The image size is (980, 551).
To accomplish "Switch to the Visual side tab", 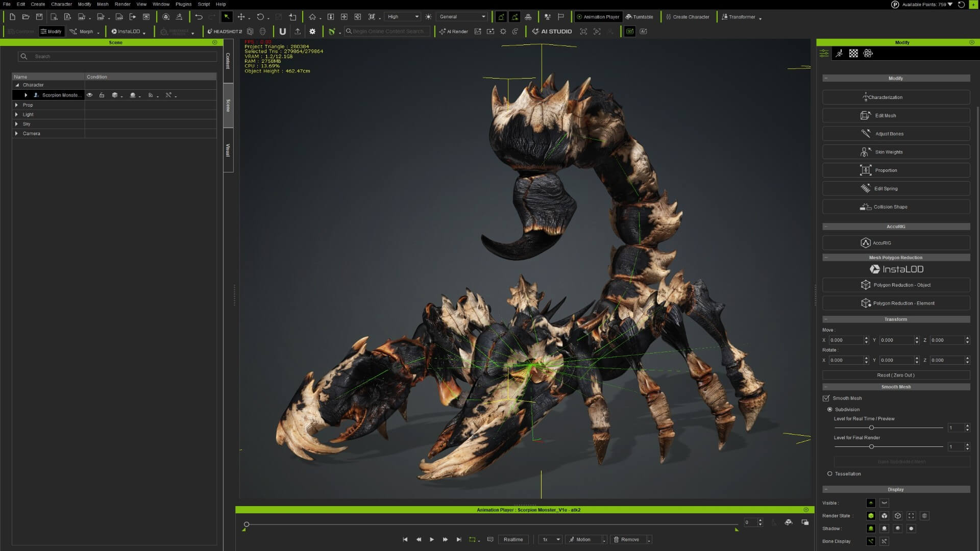I will (x=228, y=151).
